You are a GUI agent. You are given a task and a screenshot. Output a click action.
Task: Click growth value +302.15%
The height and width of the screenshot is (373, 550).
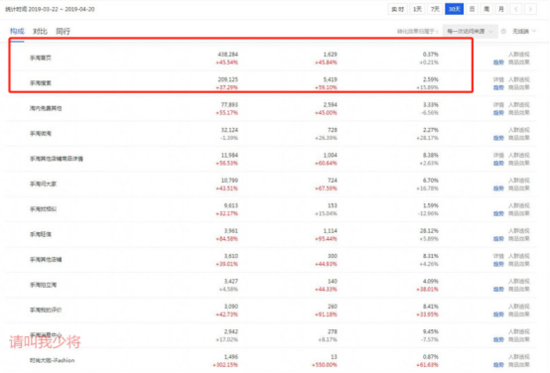point(225,365)
